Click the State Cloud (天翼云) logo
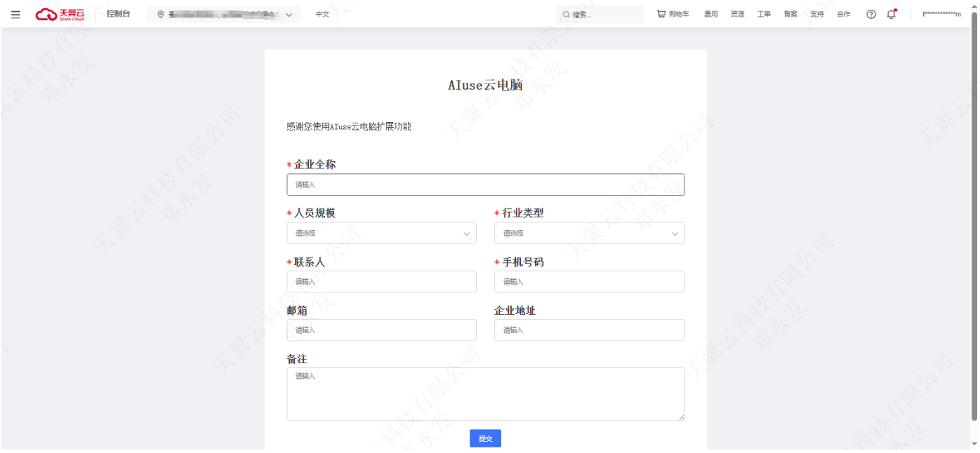980x453 pixels. [60, 14]
